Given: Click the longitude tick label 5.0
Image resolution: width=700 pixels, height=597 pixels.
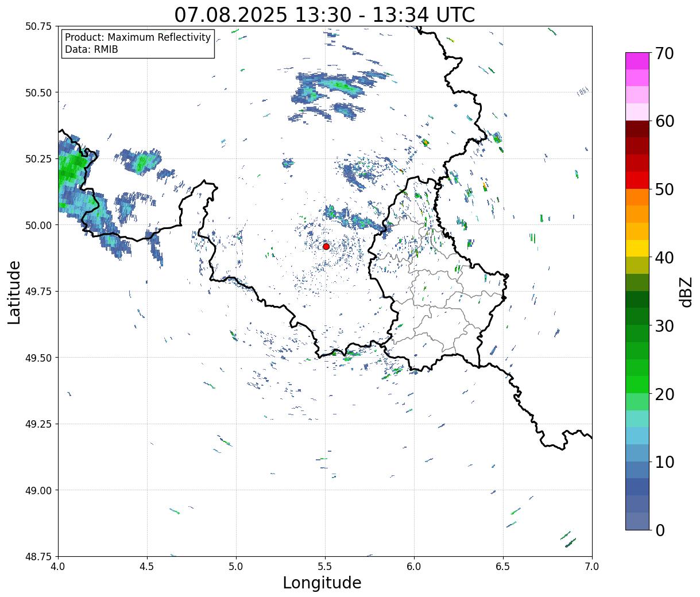Looking at the screenshot, I should 236,567.
